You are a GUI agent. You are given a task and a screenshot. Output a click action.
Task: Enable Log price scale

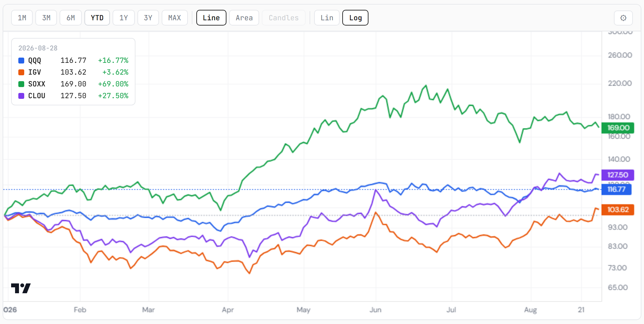(355, 18)
